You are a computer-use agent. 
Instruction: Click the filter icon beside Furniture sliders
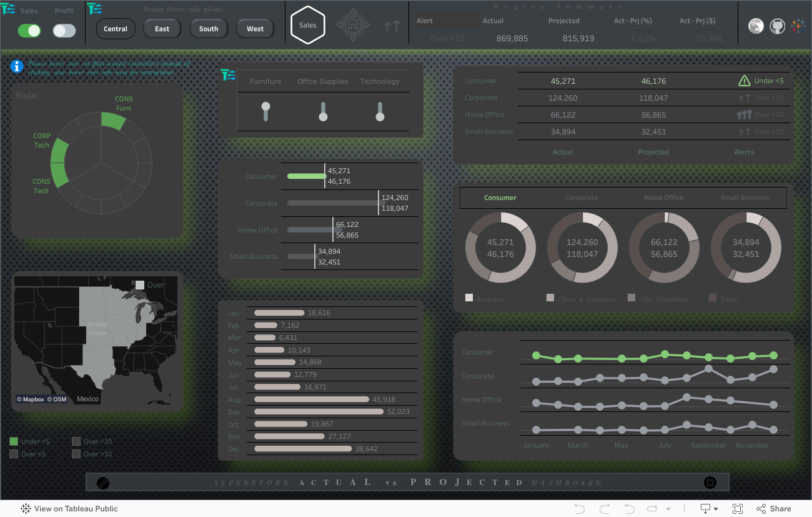click(x=229, y=75)
